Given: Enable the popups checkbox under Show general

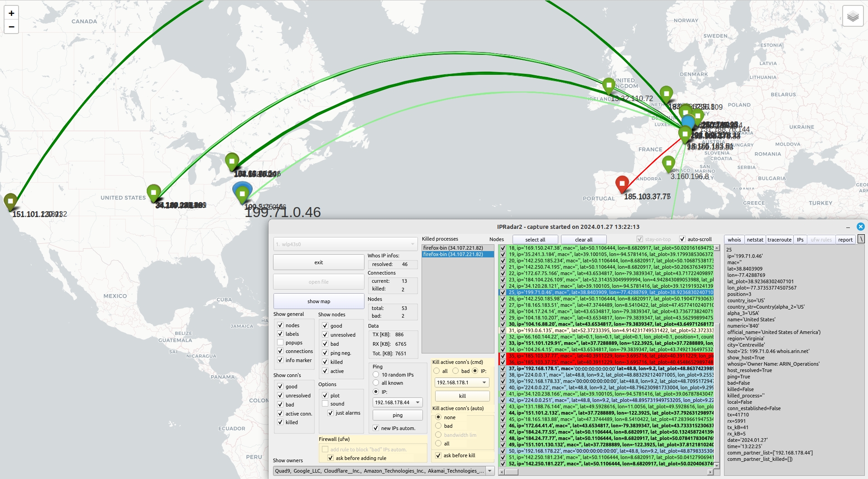Looking at the screenshot, I should click(281, 343).
